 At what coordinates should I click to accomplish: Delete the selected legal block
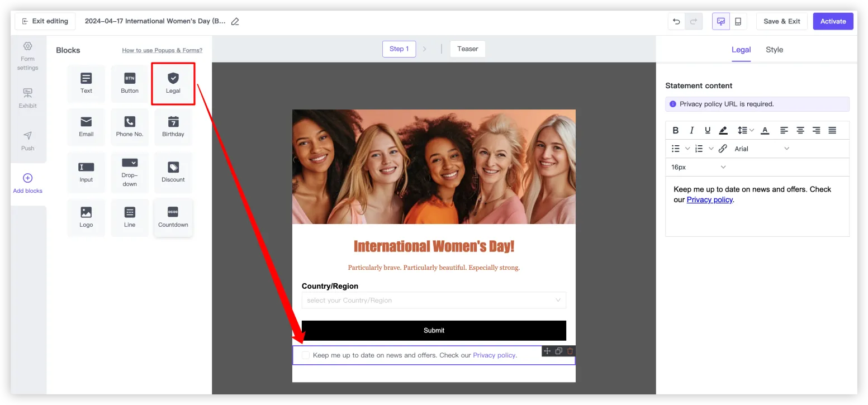coord(570,351)
